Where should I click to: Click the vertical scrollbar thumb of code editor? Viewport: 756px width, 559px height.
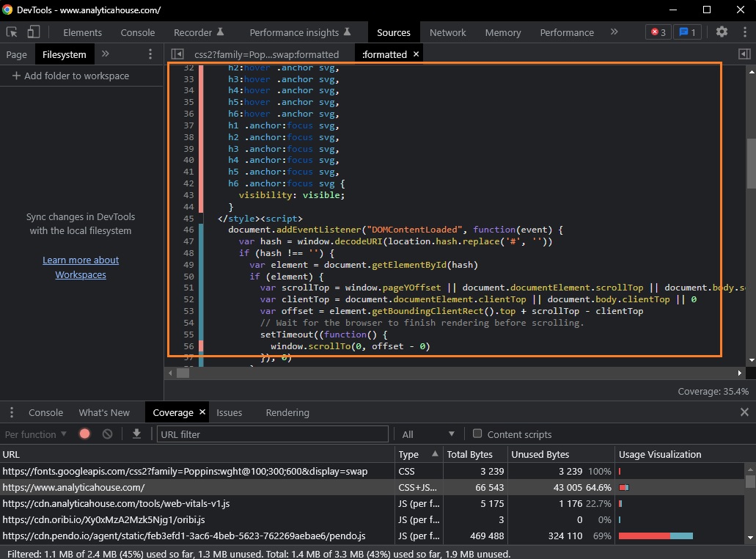pos(751,164)
